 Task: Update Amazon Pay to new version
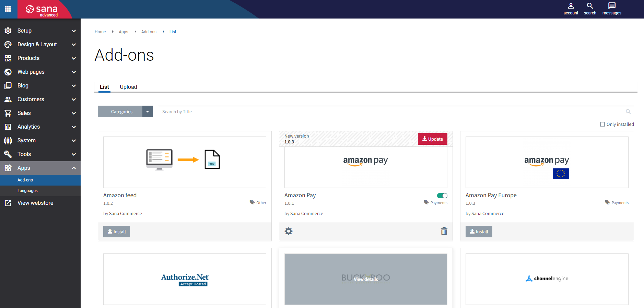point(433,139)
